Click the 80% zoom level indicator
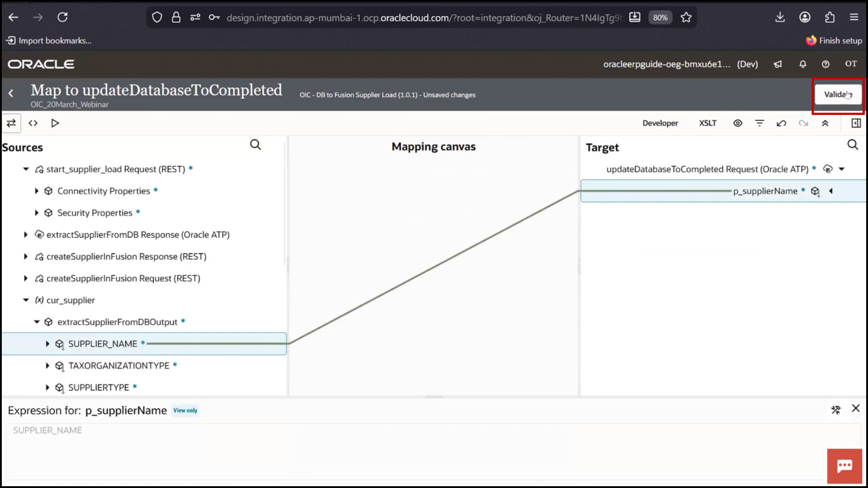868x488 pixels. pyautogui.click(x=660, y=18)
